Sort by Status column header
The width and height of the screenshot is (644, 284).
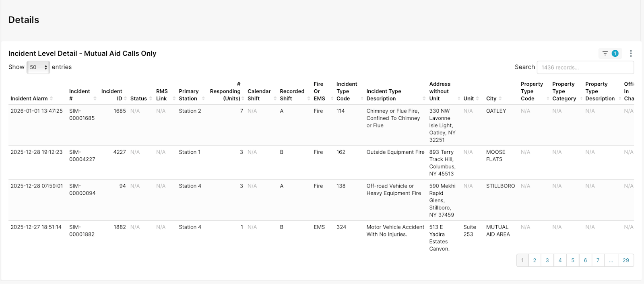click(141, 99)
